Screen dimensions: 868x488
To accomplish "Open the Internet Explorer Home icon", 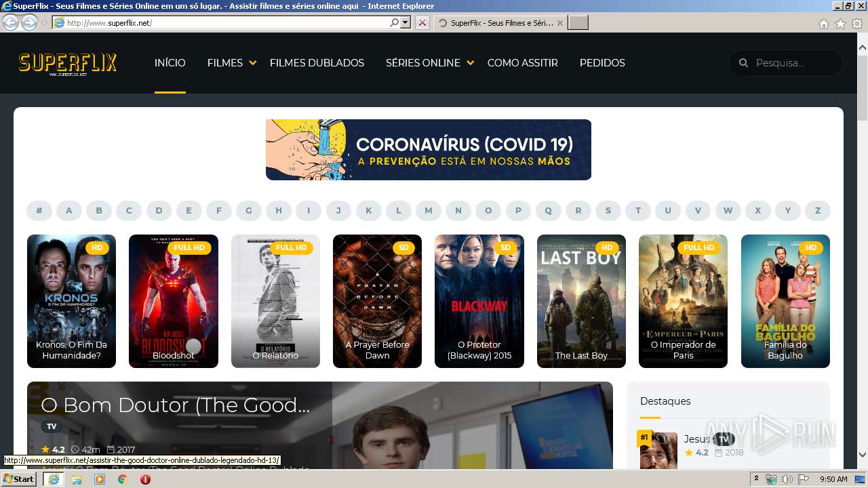I will pos(823,24).
